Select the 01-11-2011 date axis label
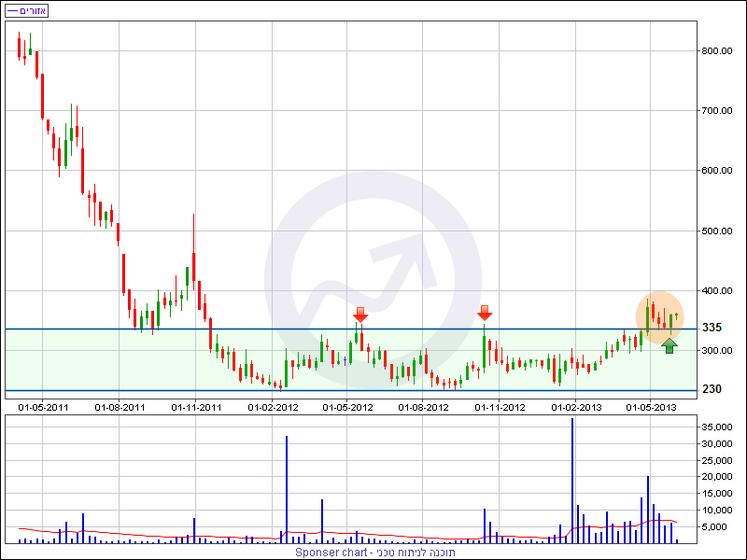 pos(196,407)
